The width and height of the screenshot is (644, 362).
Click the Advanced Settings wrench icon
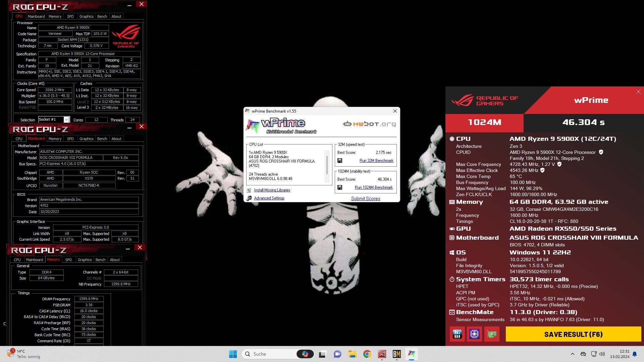point(249,198)
